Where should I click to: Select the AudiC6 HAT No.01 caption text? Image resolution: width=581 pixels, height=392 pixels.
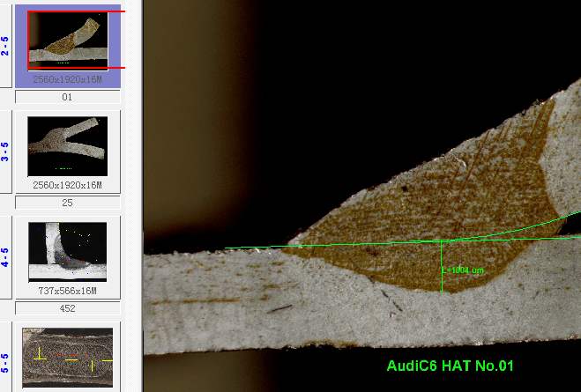coord(450,366)
